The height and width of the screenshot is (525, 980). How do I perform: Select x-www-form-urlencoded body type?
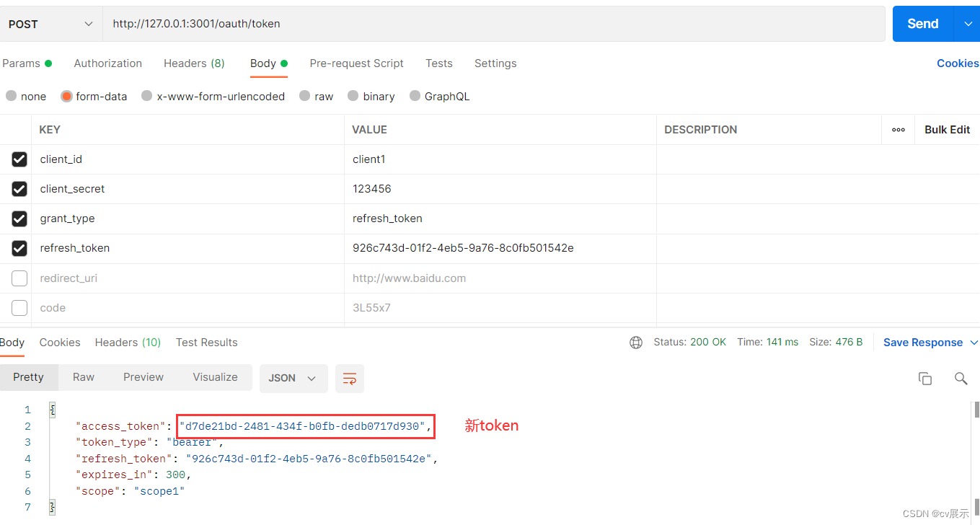[147, 96]
